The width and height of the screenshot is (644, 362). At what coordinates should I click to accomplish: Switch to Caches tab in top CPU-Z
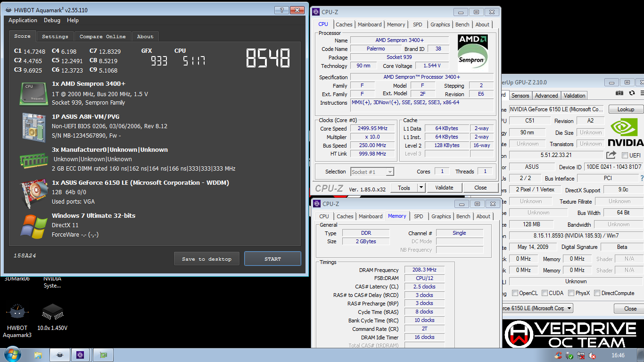[x=344, y=25]
